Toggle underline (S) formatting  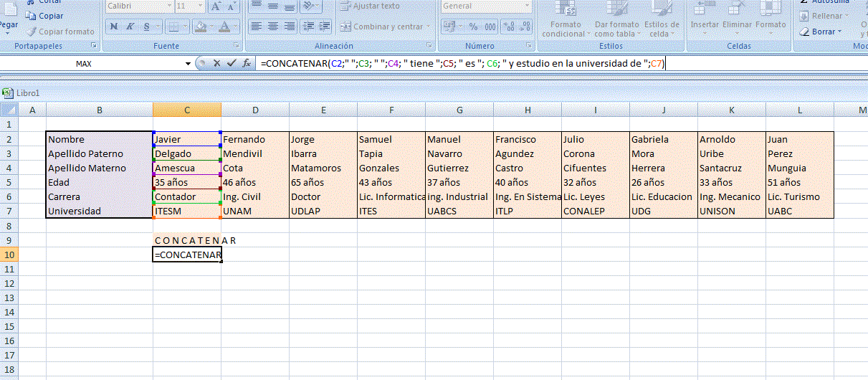[147, 27]
